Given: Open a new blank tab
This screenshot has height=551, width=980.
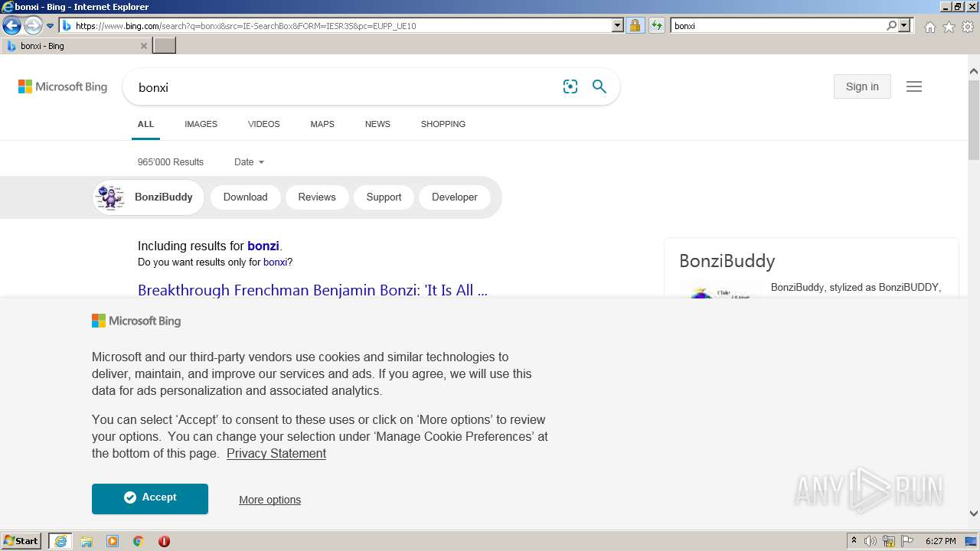Looking at the screenshot, I should [x=165, y=46].
